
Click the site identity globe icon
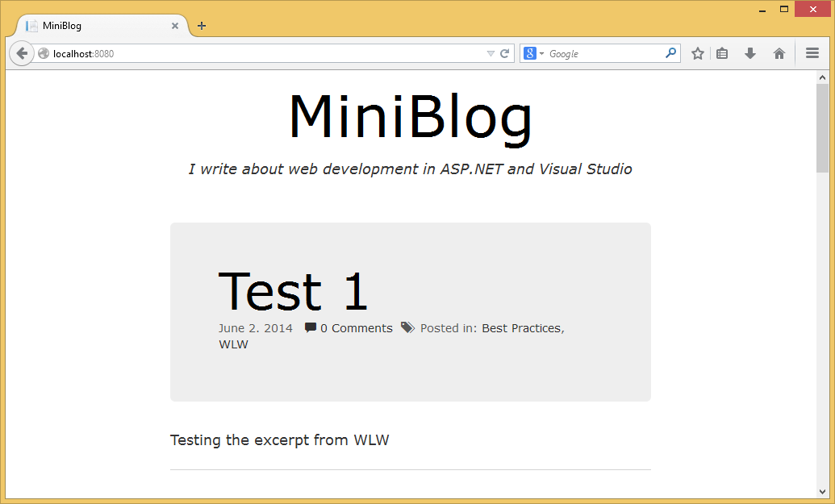point(42,53)
